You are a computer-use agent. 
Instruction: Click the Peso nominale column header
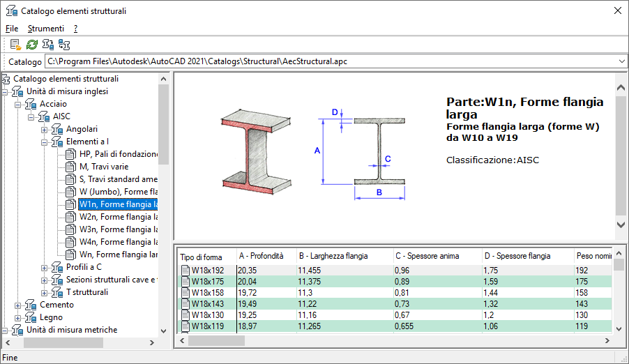[593, 256]
